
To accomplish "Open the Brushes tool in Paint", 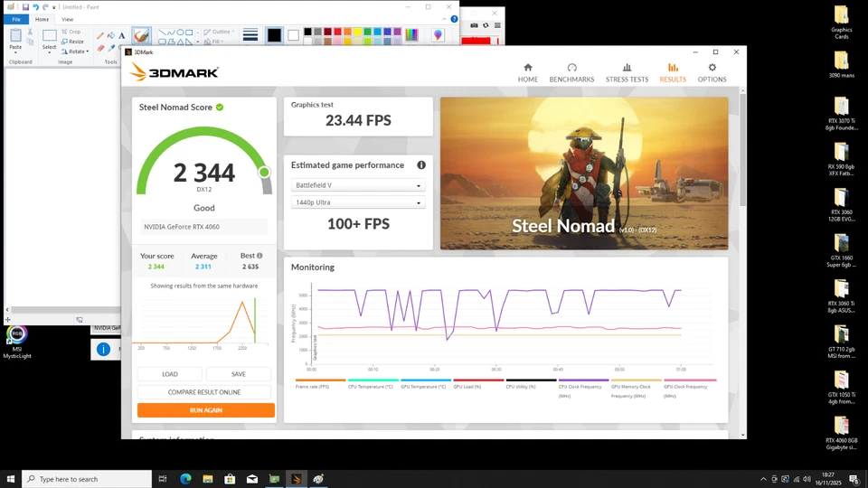I will click(141, 36).
